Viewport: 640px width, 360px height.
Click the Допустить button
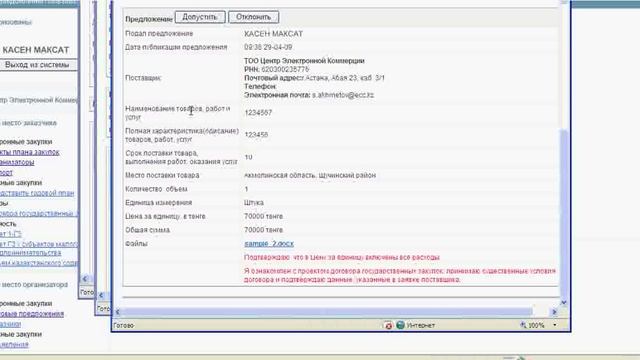click(200, 17)
